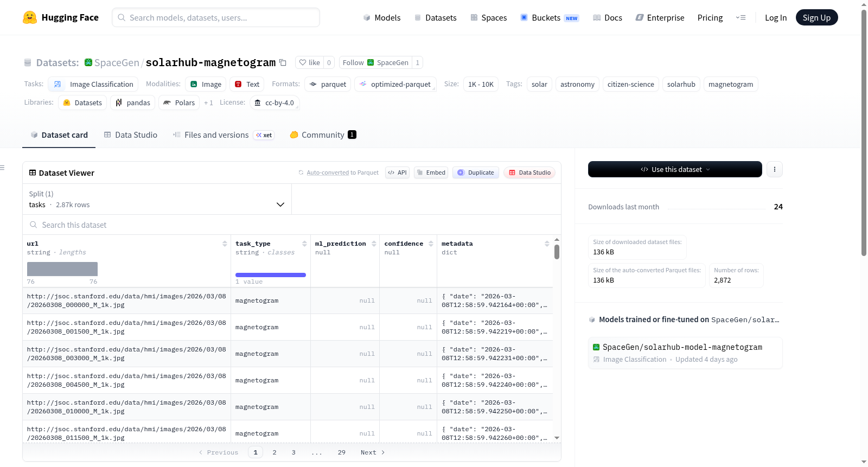The height and width of the screenshot is (467, 868).
Task: Click the url lengths histogram bar
Action: [x=62, y=269]
